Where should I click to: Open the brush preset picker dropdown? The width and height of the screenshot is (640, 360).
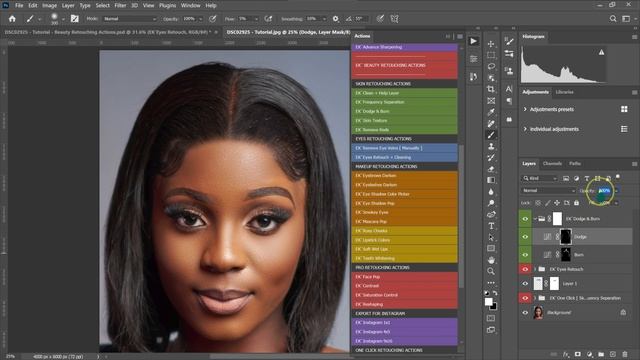(x=63, y=19)
